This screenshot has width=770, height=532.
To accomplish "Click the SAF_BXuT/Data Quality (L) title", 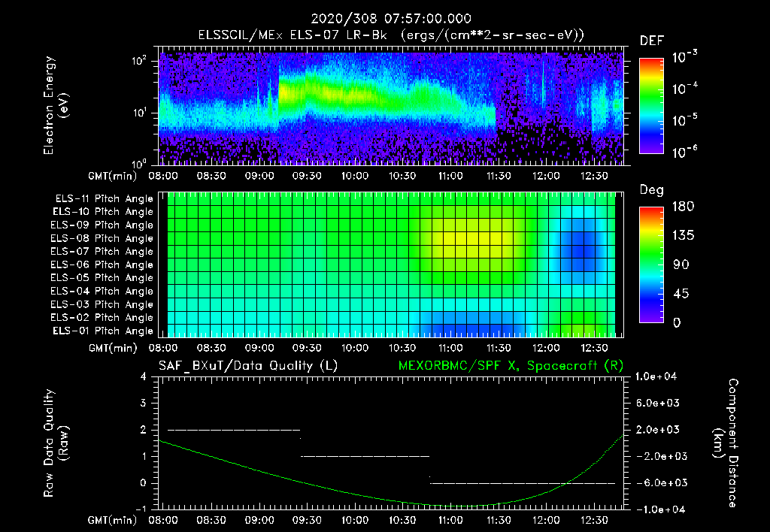I will click(248, 366).
